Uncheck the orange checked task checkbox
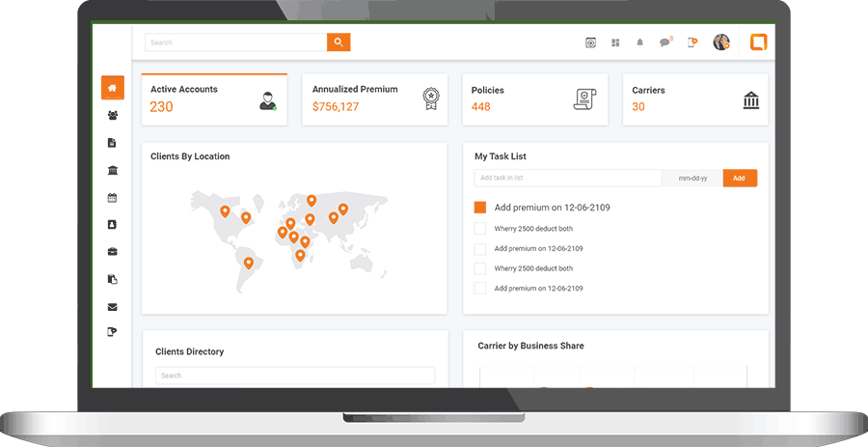 [x=480, y=208]
